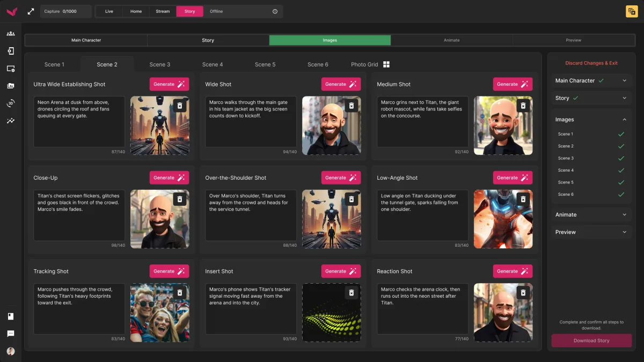This screenshot has width=644, height=362.
Task: Open the Main Character step tab
Action: pos(86,40)
